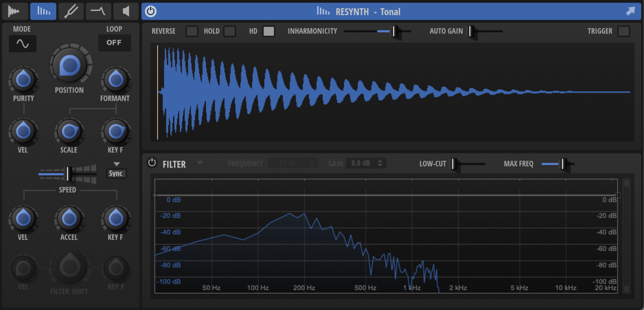644x310 pixels.
Task: Enable the REVERSE checkbox
Action: (x=192, y=31)
